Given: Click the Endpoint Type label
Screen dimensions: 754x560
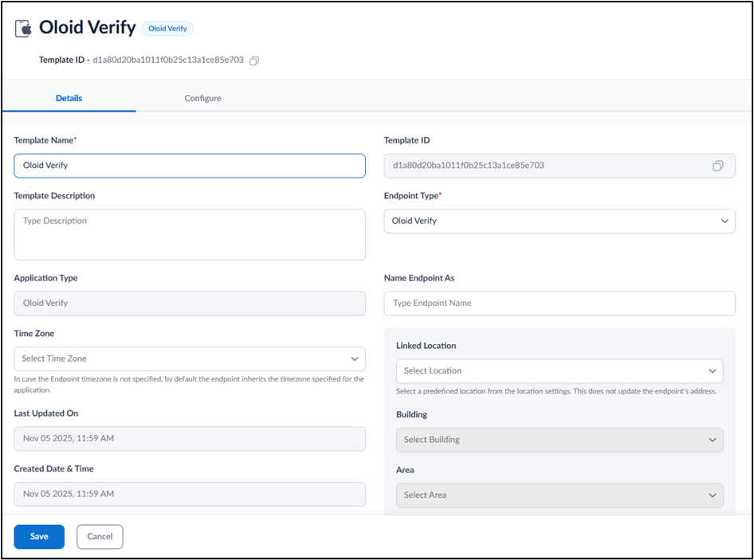Looking at the screenshot, I should point(413,196).
